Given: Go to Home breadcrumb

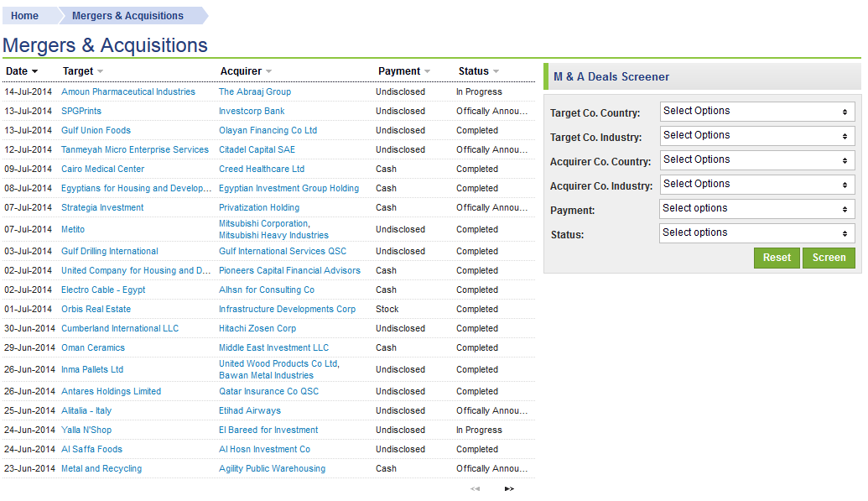Looking at the screenshot, I should (x=25, y=16).
